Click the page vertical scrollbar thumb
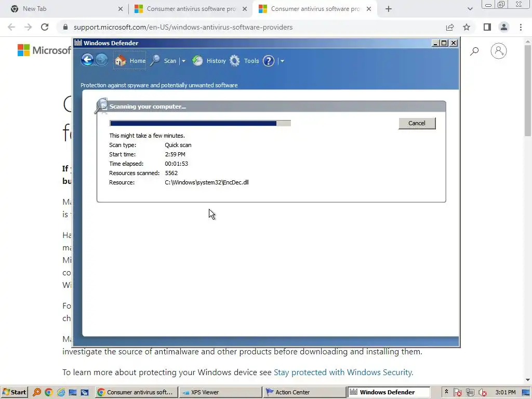Image resolution: width=532 pixels, height=399 pixels. (528, 90)
